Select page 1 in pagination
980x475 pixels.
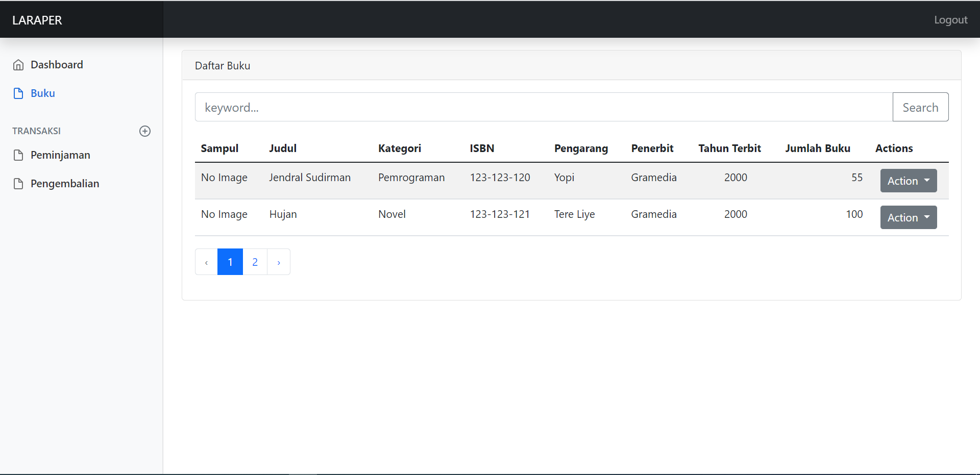tap(230, 262)
